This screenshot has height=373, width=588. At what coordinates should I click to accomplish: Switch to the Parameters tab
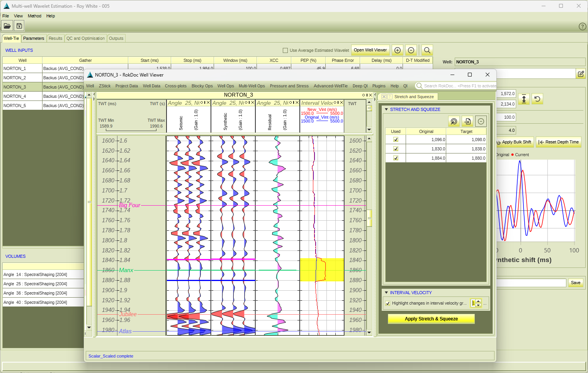[34, 38]
